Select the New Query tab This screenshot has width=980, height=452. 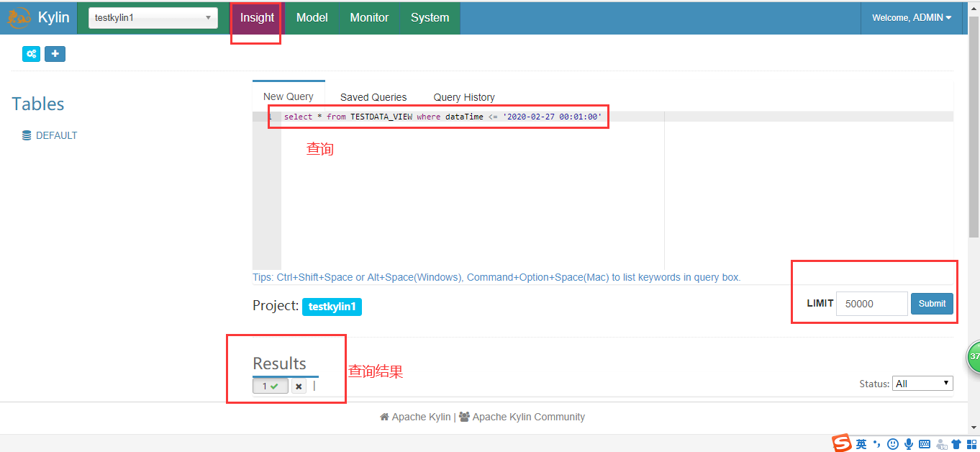point(289,96)
